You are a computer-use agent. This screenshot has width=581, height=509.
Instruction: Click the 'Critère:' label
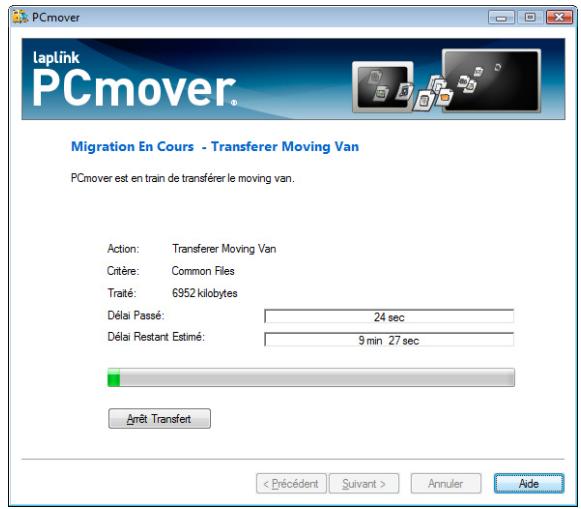click(x=123, y=271)
